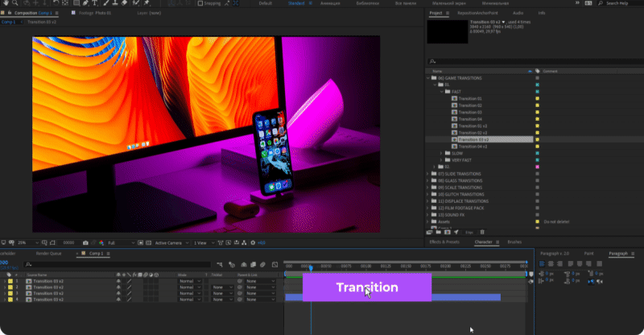The image size is (644, 335).
Task: Click left align text in Paragraph panel
Action: click(542, 264)
